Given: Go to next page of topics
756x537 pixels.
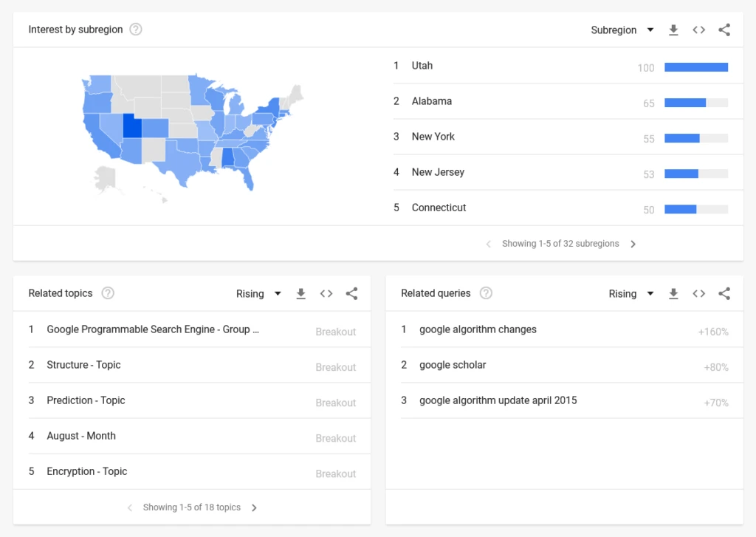Looking at the screenshot, I should pos(254,508).
